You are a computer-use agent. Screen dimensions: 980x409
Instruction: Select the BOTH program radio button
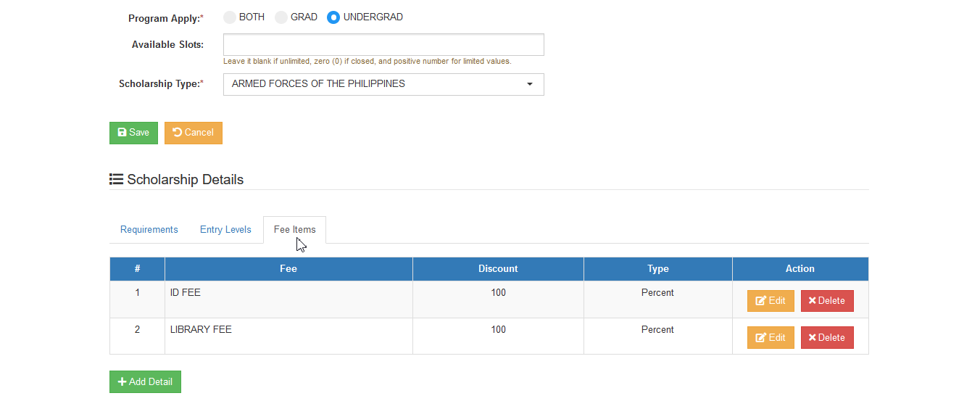coord(230,17)
